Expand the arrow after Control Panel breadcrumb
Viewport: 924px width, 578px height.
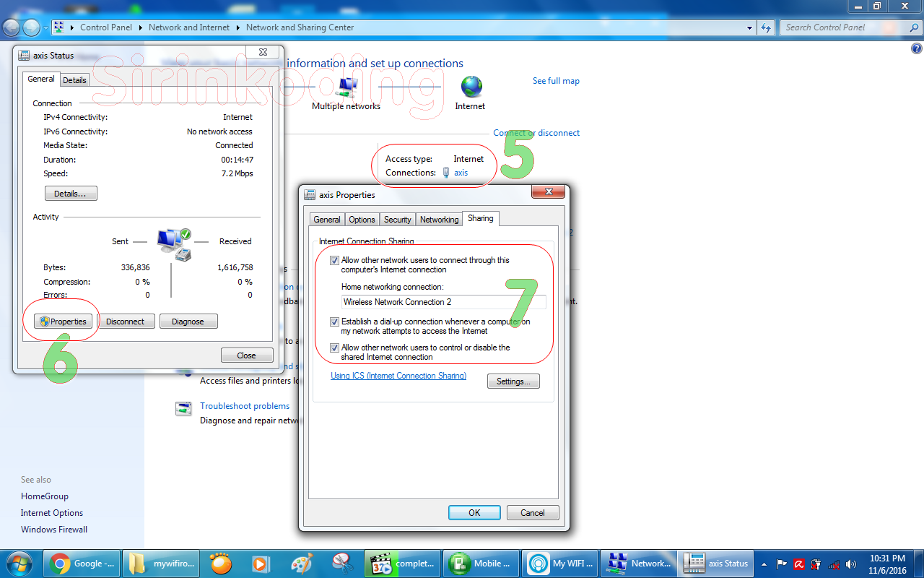click(140, 27)
